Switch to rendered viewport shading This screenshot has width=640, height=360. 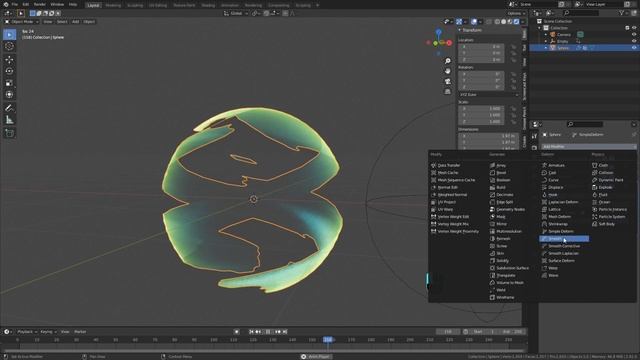[x=516, y=22]
